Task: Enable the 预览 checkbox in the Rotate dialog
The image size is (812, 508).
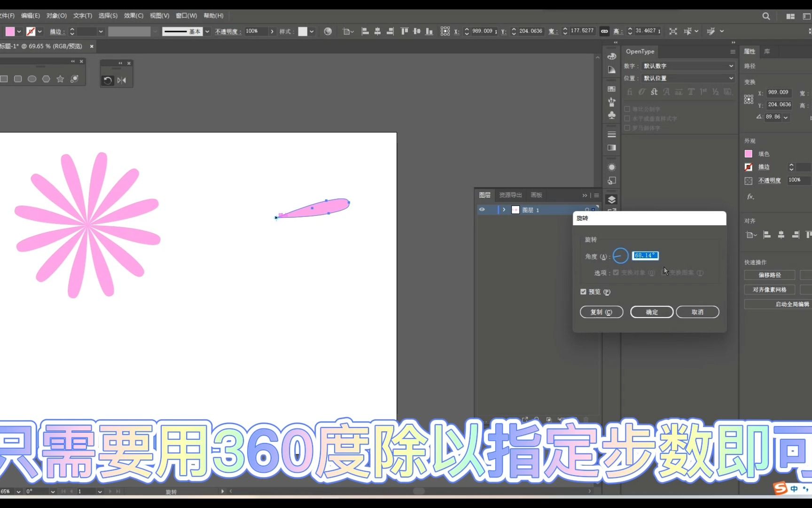Action: pos(583,292)
